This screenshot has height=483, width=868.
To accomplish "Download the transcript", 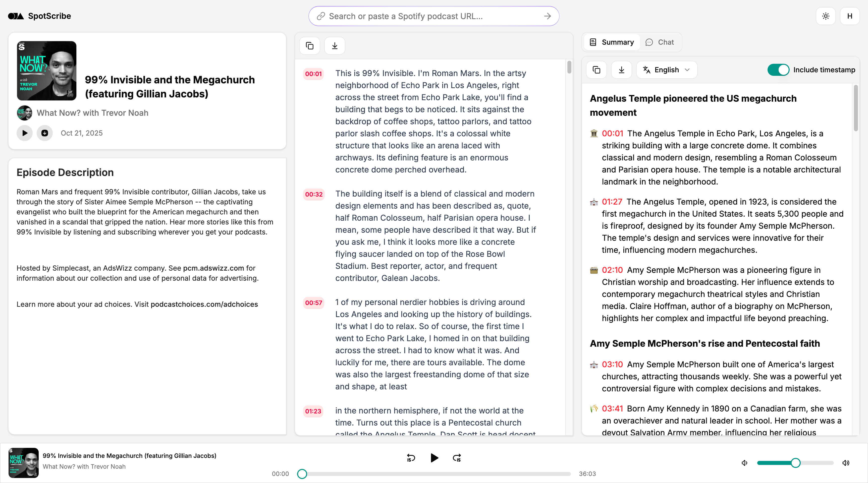I will pyautogui.click(x=334, y=45).
